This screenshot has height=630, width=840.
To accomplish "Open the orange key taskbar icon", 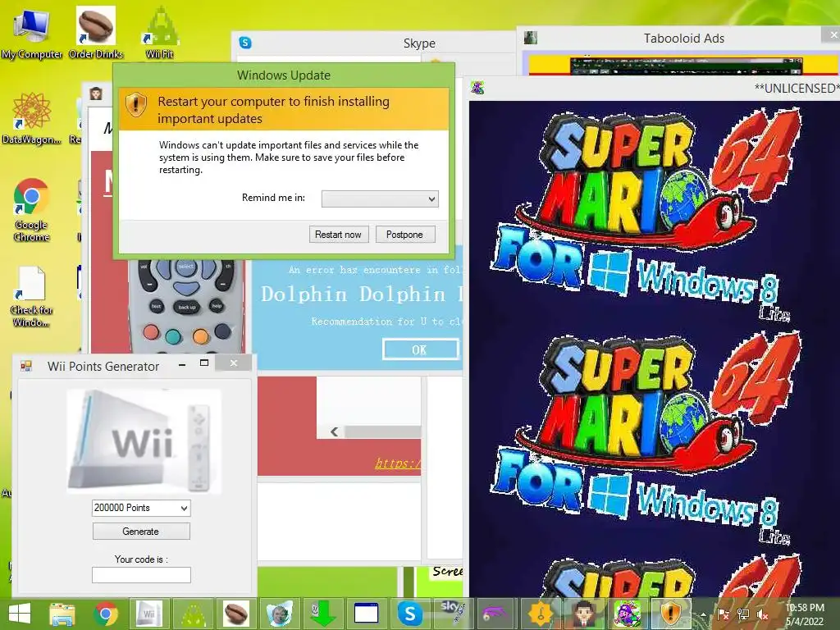I will 540,614.
